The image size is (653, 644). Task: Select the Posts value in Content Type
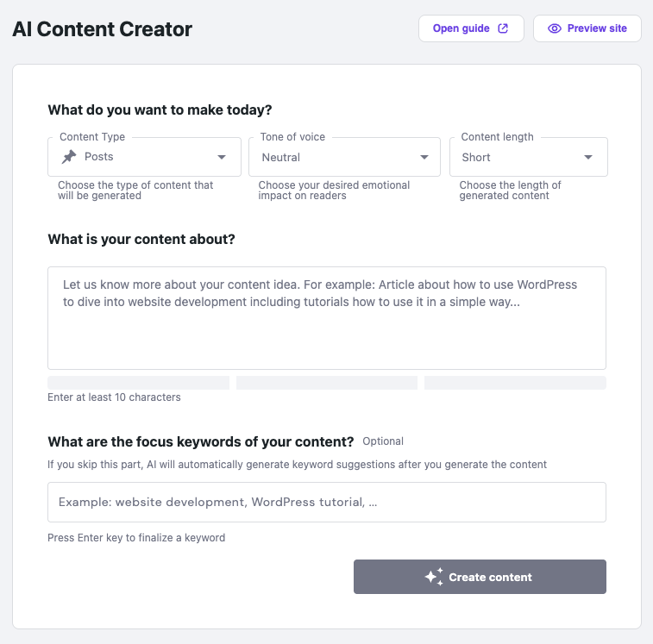(99, 157)
